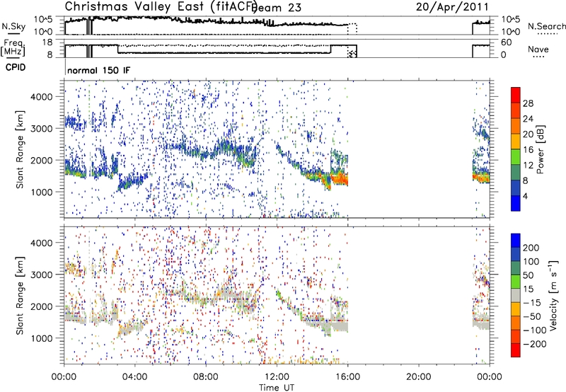The width and height of the screenshot is (566, 392).
Task: Click the "12" power colorbar label
Action: [x=528, y=166]
